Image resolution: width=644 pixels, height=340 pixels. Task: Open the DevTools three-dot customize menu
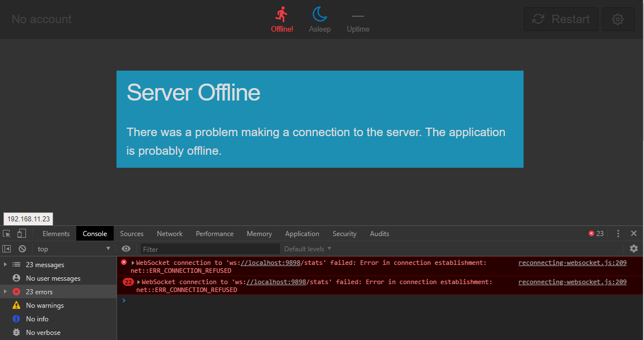pyautogui.click(x=618, y=234)
